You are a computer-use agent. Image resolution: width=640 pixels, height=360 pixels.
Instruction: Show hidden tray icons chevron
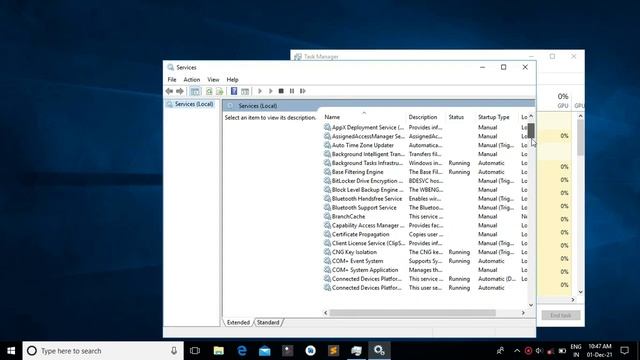pyautogui.click(x=517, y=351)
